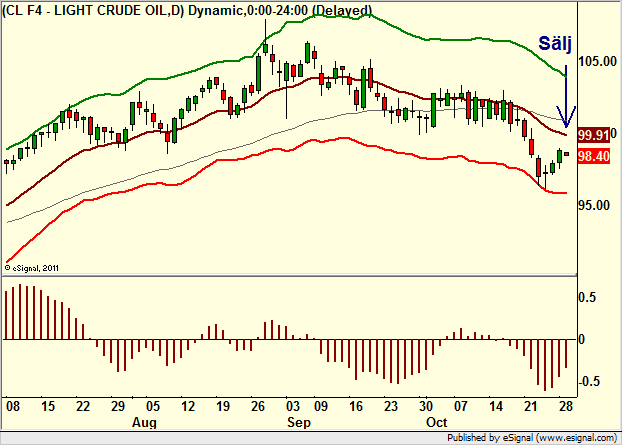Click the 15 date label on the time axis
This screenshot has width=622, height=445.
(x=48, y=407)
